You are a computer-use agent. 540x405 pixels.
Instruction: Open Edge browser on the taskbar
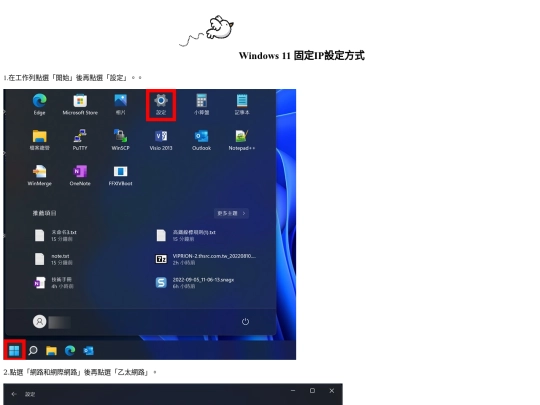(x=70, y=351)
